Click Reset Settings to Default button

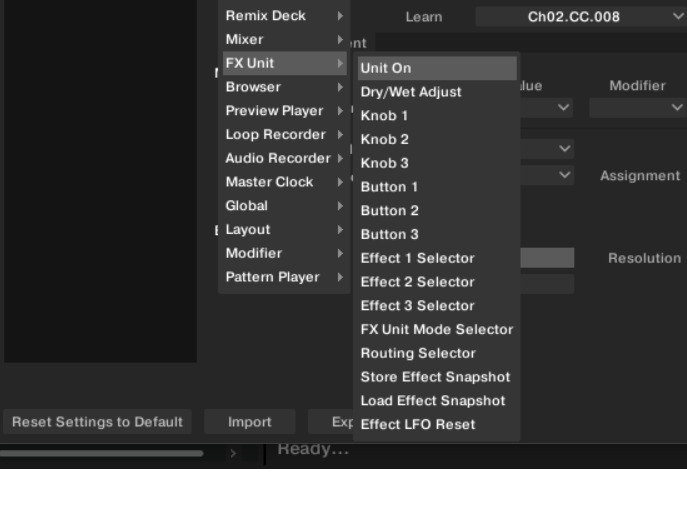[x=97, y=422]
